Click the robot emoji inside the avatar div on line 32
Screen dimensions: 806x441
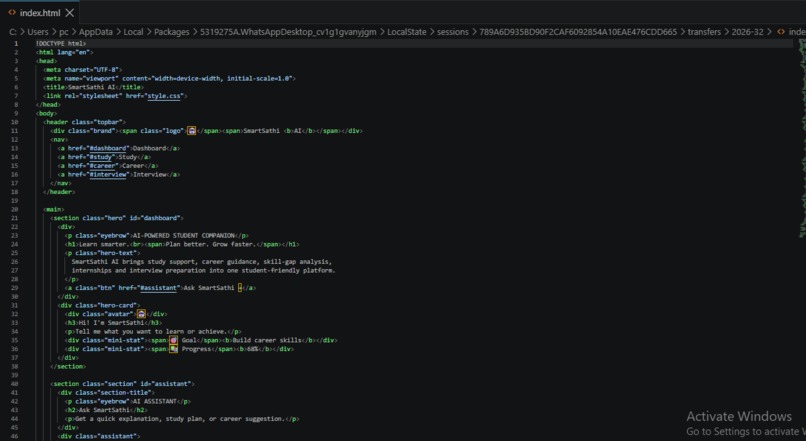(x=141, y=314)
